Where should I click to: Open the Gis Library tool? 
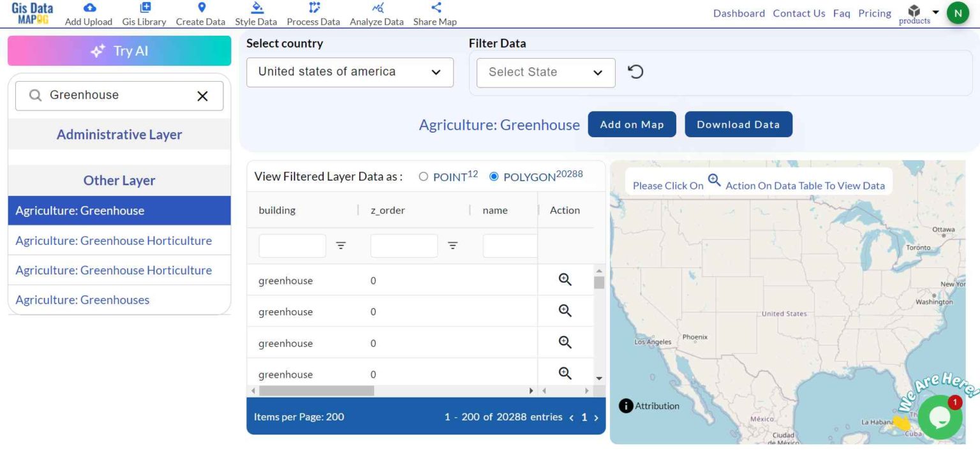[x=144, y=13]
